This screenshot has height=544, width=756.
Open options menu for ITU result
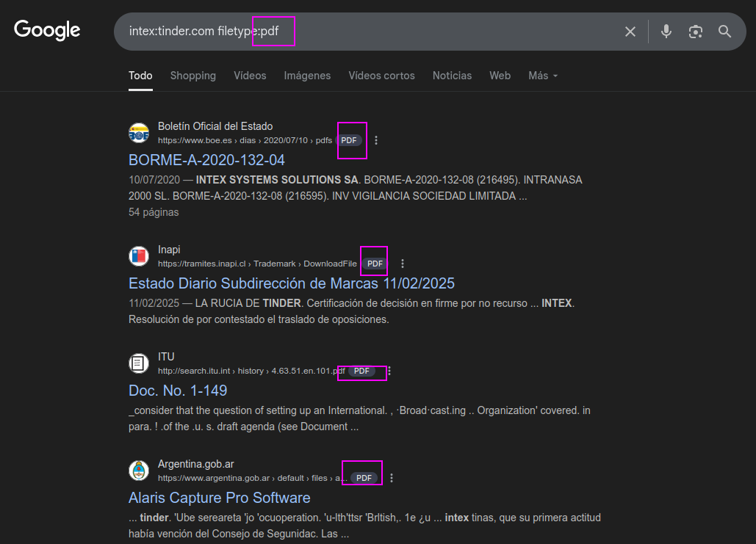pos(389,371)
